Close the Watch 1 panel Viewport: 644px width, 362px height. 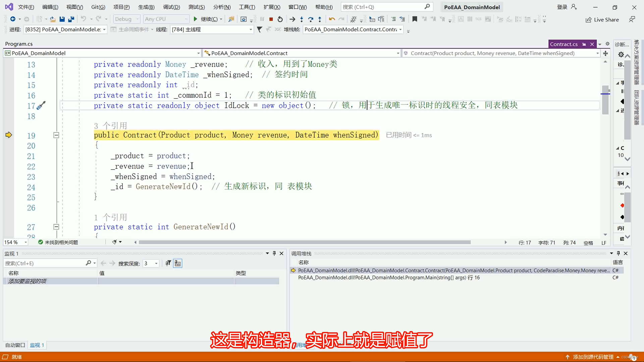(281, 253)
